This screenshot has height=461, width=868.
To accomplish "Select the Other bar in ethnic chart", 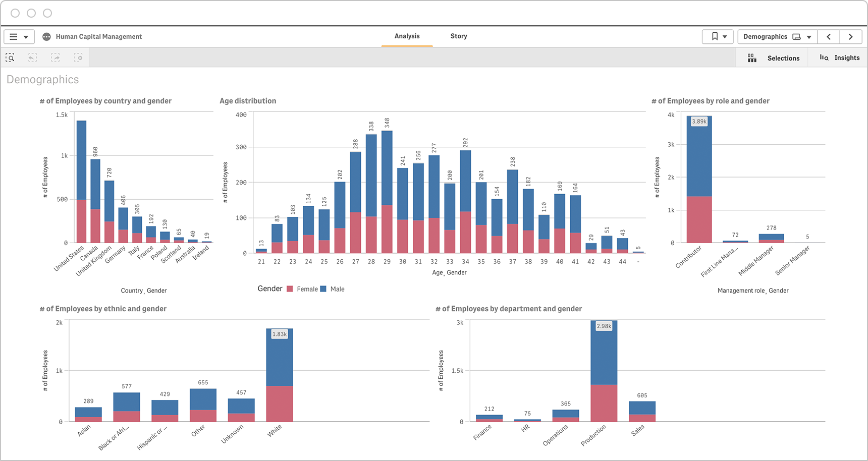I will (x=203, y=405).
